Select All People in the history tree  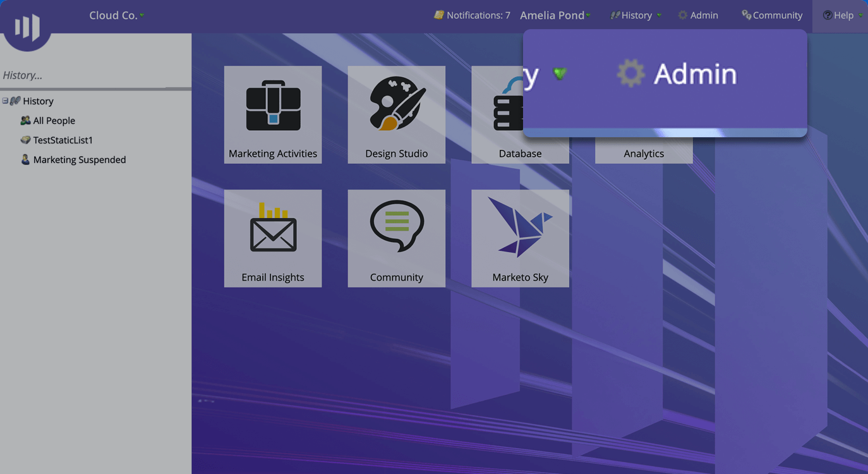coord(54,121)
